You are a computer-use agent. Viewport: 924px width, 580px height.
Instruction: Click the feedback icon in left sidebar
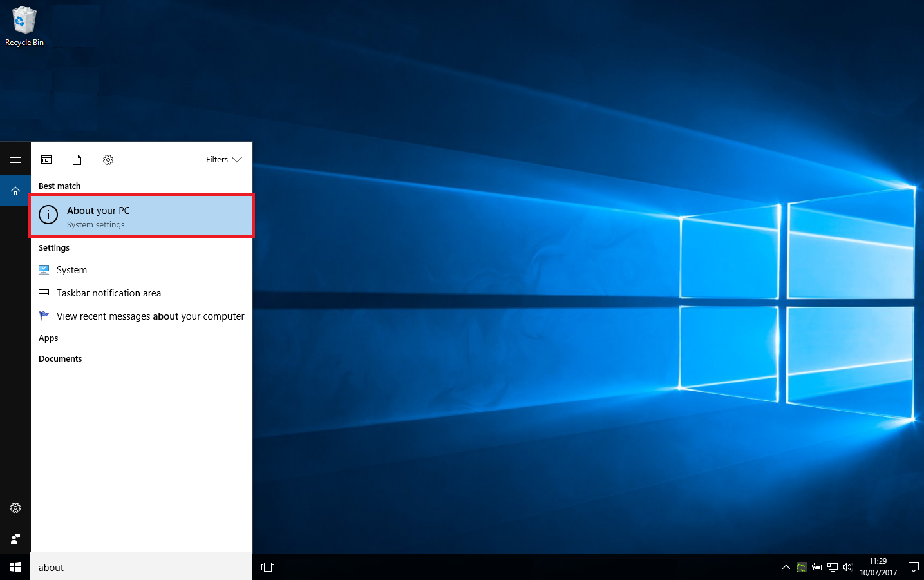coord(15,539)
